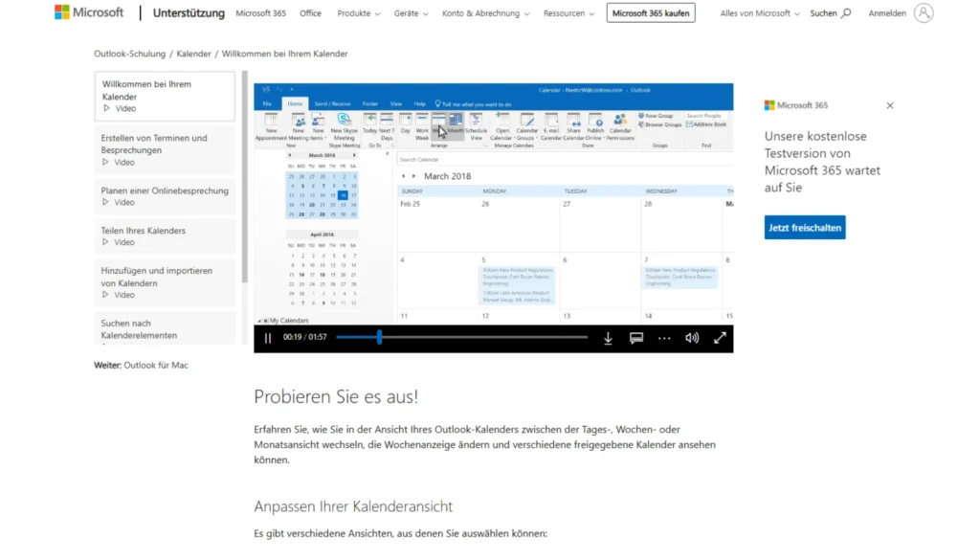Click E-mail Calendar ribbon icon
This screenshot has height=560, width=980.
[x=550, y=127]
